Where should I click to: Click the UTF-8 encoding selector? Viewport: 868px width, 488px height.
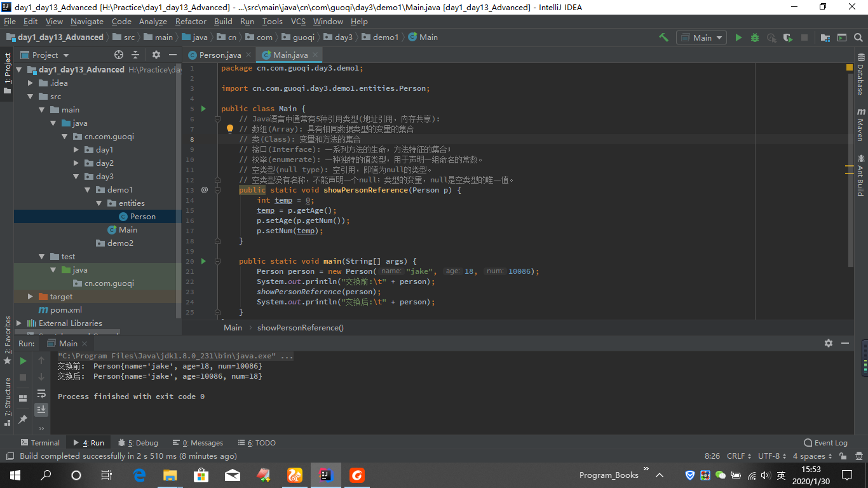772,456
